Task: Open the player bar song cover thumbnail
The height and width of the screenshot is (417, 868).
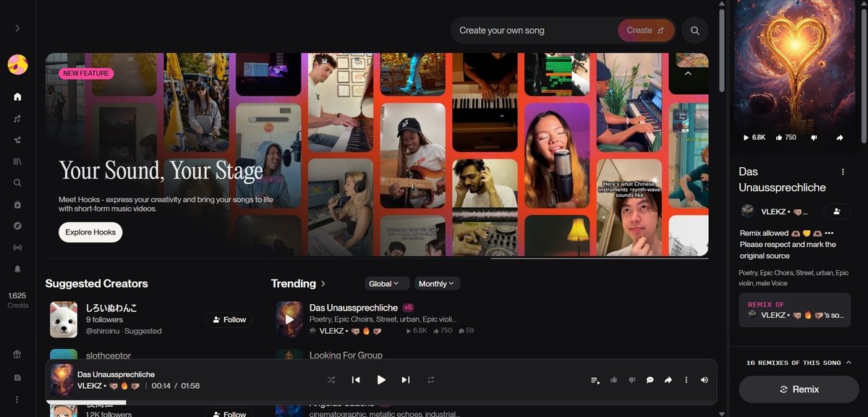Action: 61,380
